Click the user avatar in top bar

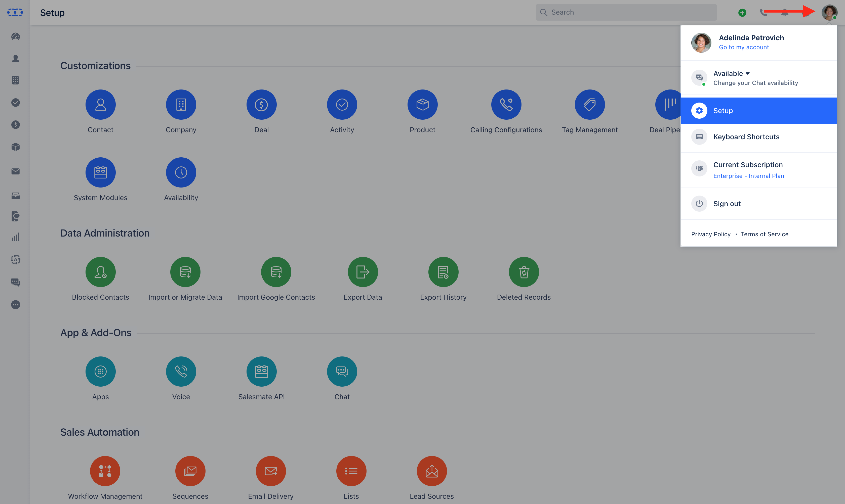(829, 13)
